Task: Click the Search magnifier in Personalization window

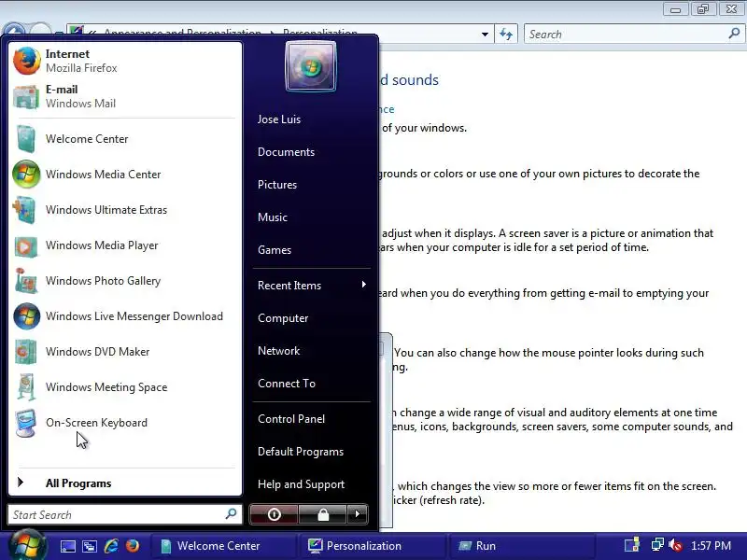Action: [734, 34]
